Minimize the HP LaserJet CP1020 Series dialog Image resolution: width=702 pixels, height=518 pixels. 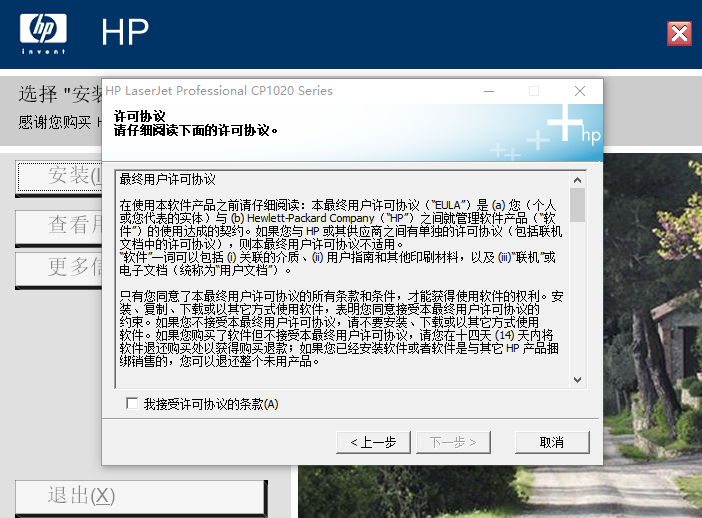tap(489, 91)
